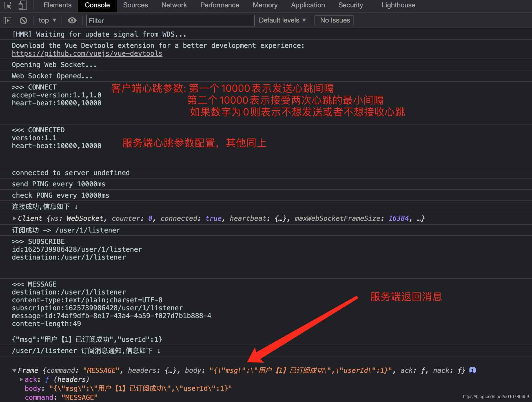532x402 pixels.
Task: Open the vue-devtools GitHub link
Action: [x=87, y=53]
